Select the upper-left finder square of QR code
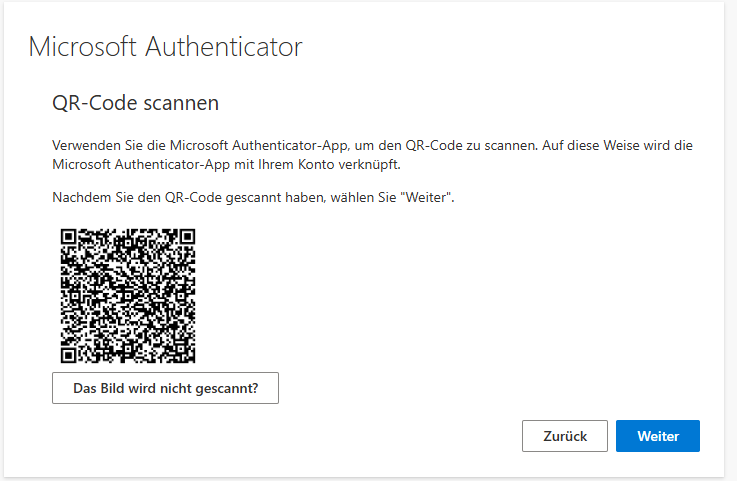 69,237
